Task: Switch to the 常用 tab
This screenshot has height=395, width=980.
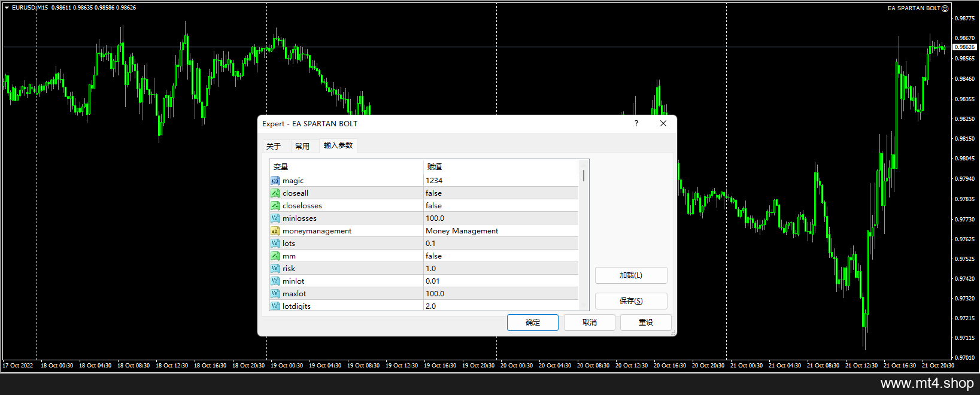Action: 302,146
